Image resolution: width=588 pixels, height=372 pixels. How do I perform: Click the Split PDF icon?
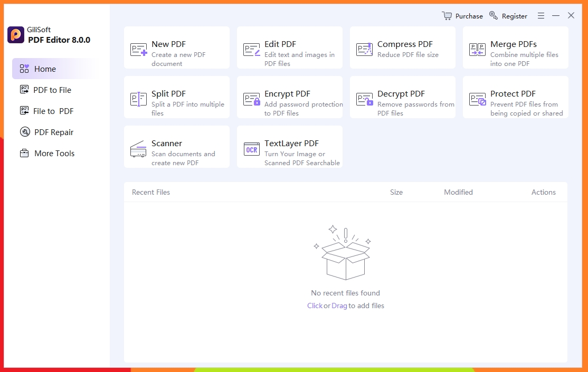(138, 99)
